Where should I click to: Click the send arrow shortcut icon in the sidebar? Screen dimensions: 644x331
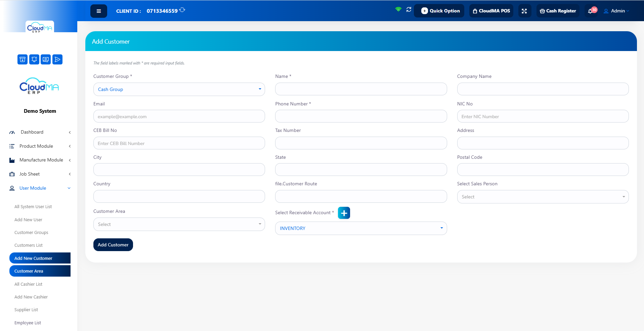point(57,59)
